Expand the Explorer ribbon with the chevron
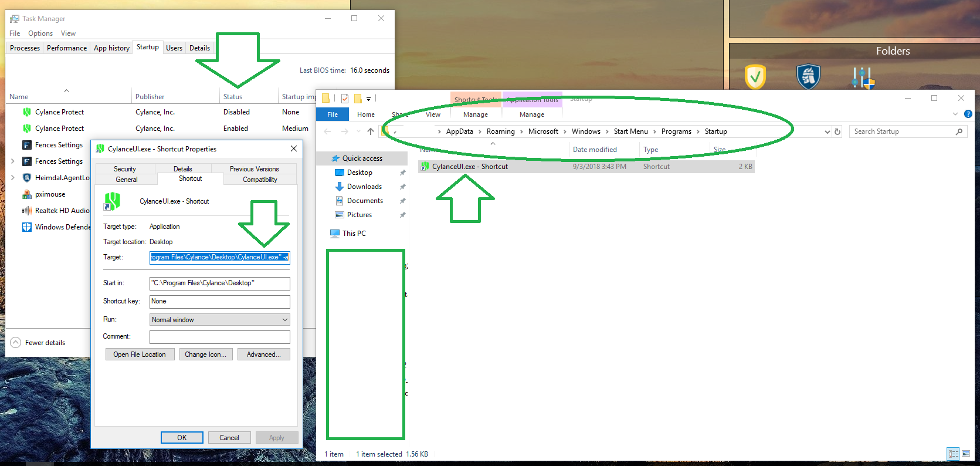980x466 pixels. tap(955, 114)
